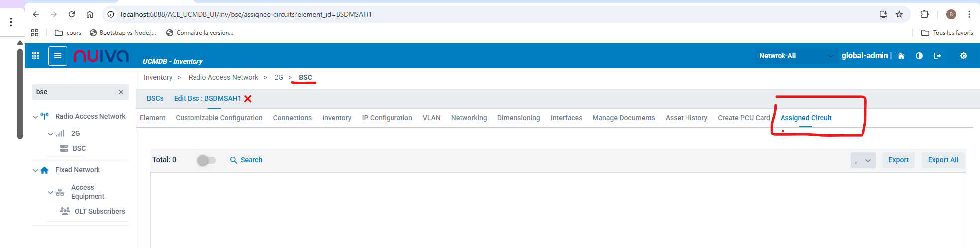Toggle the hamburger menu button
The width and height of the screenshot is (980, 248).
tap(58, 56)
